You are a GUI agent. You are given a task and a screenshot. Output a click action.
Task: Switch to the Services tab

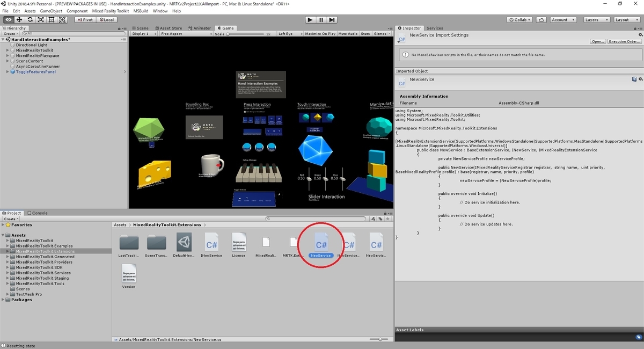(x=435, y=28)
